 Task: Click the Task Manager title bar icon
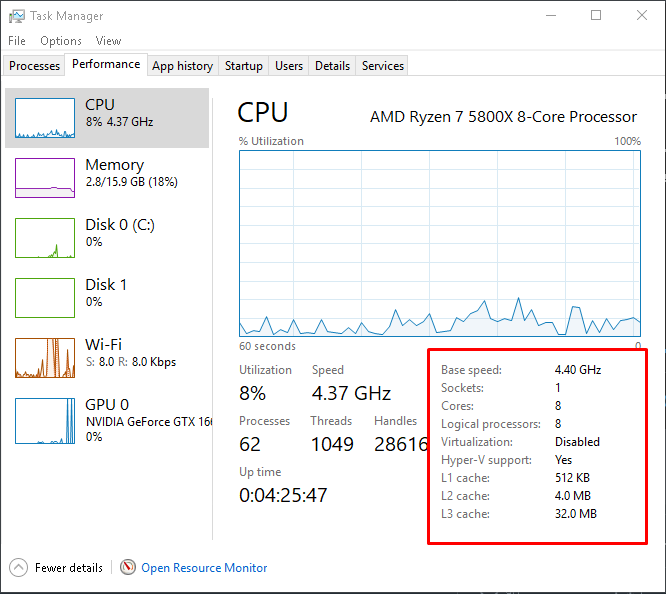pos(17,16)
